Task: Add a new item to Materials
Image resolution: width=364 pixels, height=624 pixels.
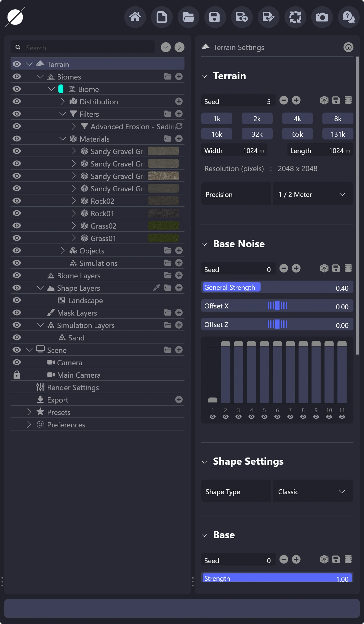Action: pos(179,139)
